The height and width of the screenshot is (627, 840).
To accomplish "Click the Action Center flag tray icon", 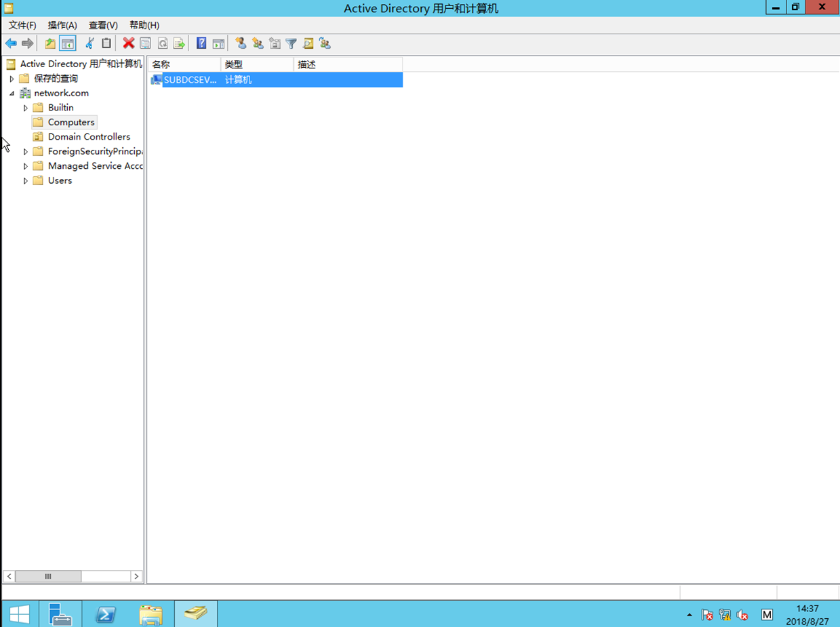I will (707, 615).
